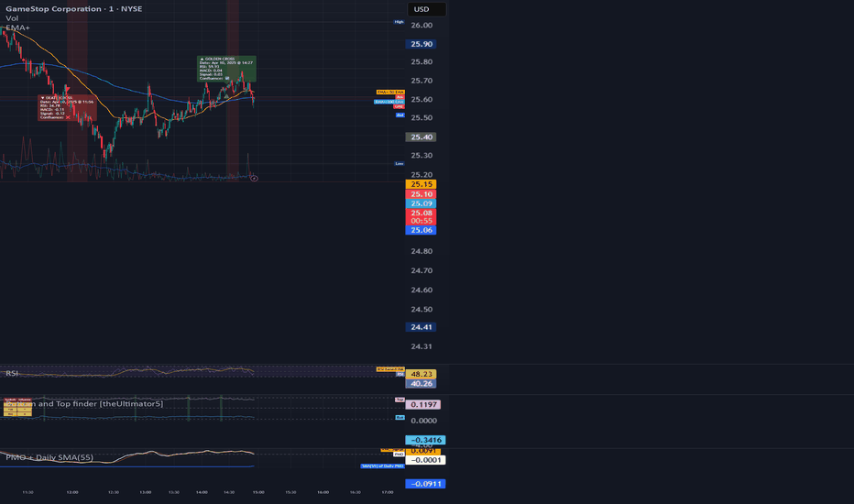
Task: Click the 24.41 dark blue price label
Action: pyautogui.click(x=421, y=327)
